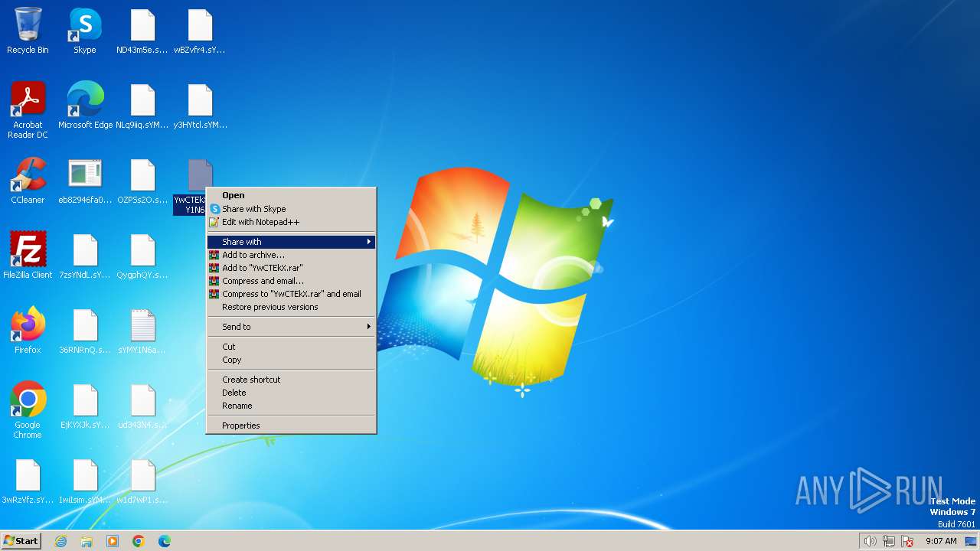Viewport: 980px width, 551px height.
Task: Select the EjKYX3k file icon
Action: (x=85, y=406)
